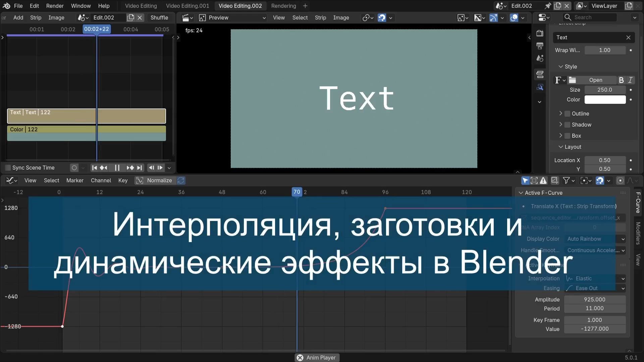This screenshot has width=644, height=362.
Task: Open Render properties in the sidebar
Action: tap(540, 34)
